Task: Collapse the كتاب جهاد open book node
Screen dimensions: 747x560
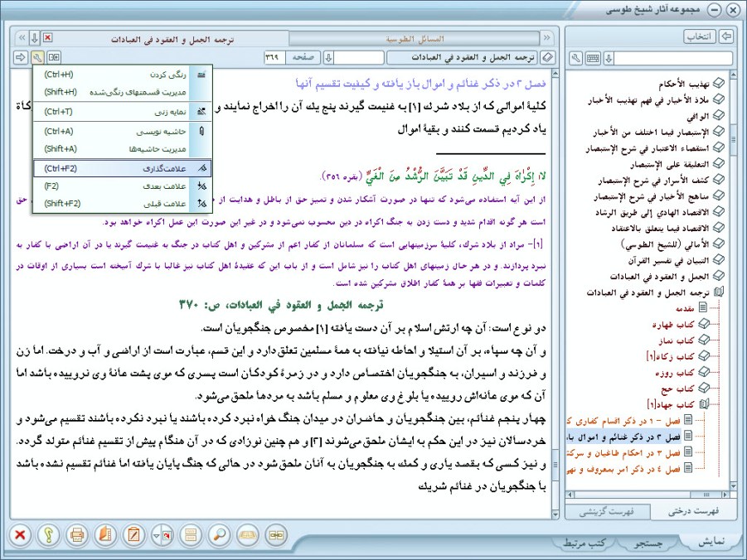Action: point(704,404)
